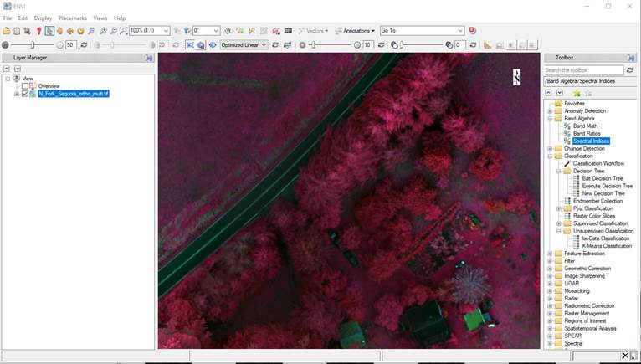Click the sharpen slider handle
641x364 pixels.
tap(314, 45)
